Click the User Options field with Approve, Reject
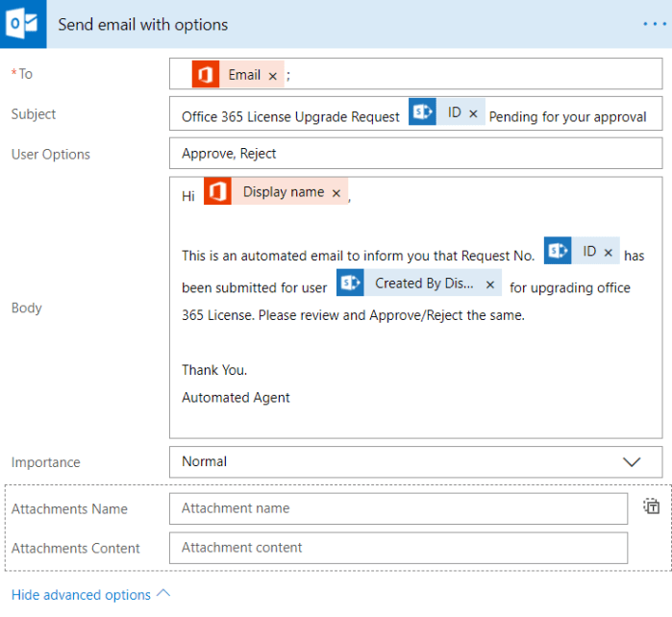 coord(415,153)
